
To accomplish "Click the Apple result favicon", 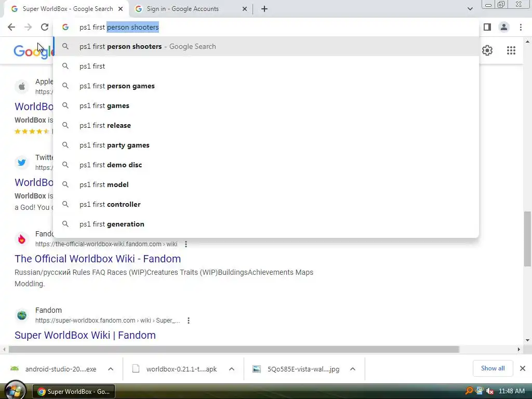I will click(22, 87).
